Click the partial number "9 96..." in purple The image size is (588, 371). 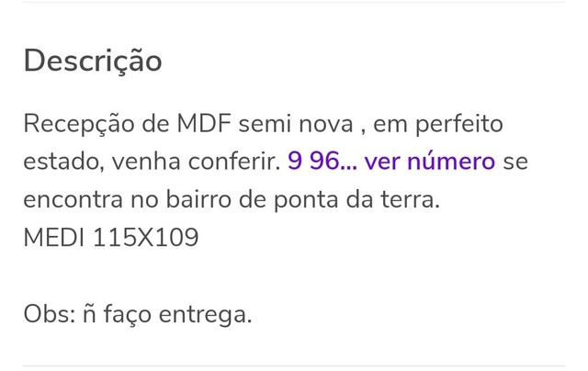[x=322, y=162]
